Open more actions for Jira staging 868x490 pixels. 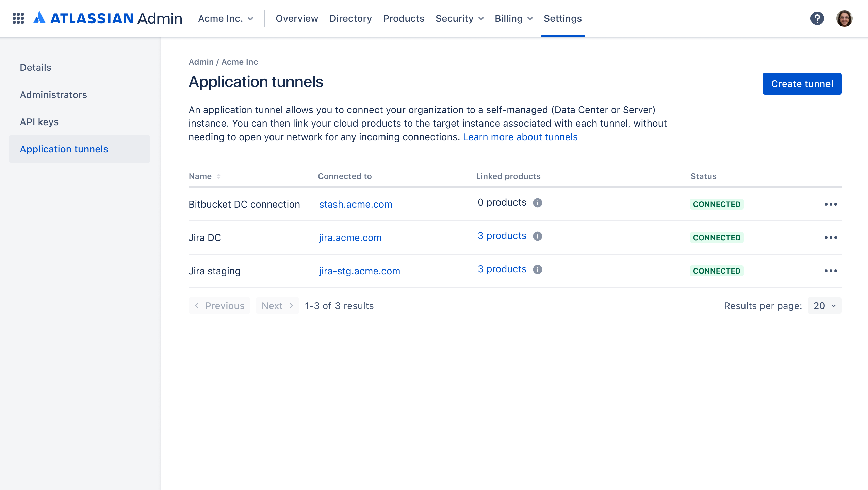click(831, 271)
